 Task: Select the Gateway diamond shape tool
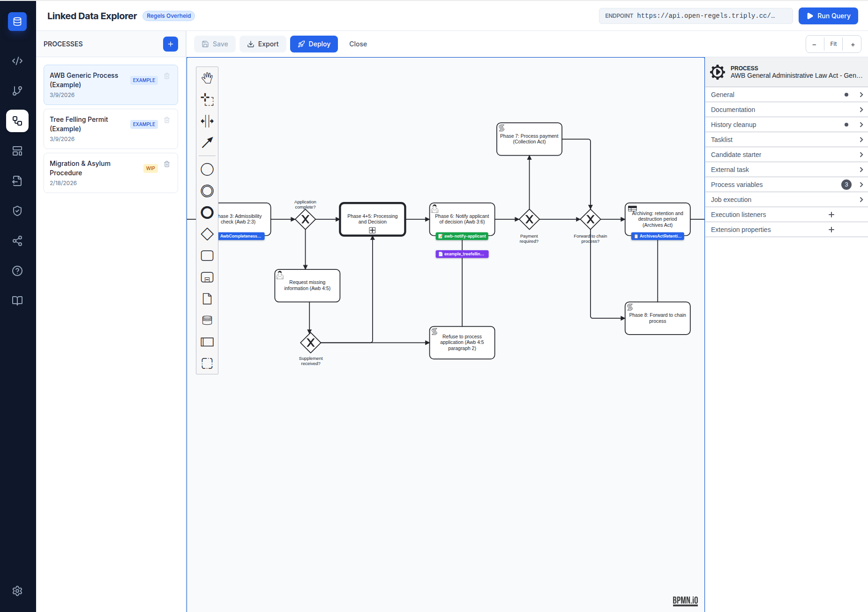coord(207,233)
